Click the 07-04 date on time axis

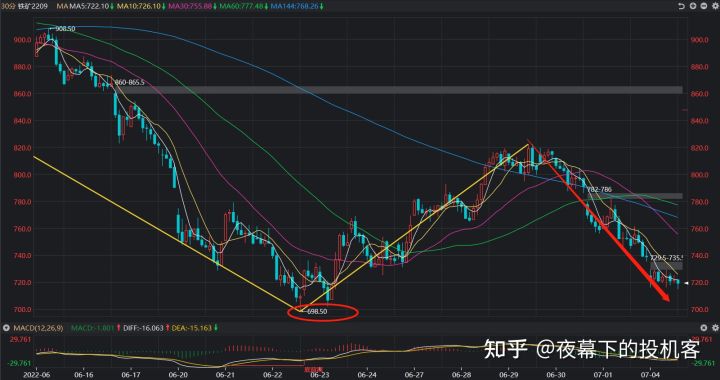650,375
